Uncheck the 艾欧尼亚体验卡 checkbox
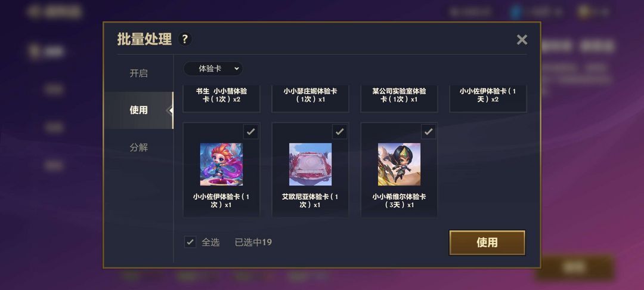Screen dimensions: 644x290 point(339,132)
